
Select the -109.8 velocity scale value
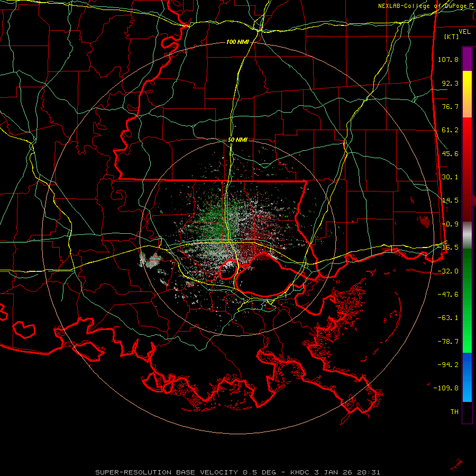point(446,388)
